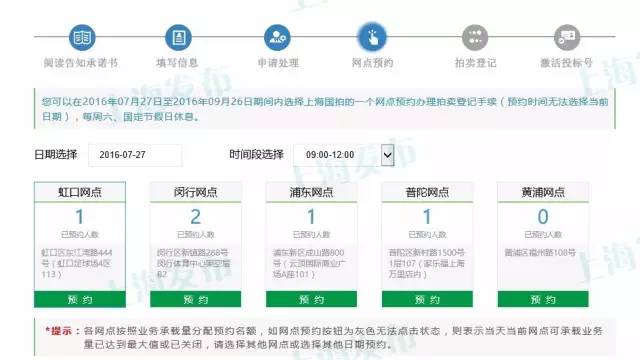Select the 黄浦网点 card header

point(543,192)
